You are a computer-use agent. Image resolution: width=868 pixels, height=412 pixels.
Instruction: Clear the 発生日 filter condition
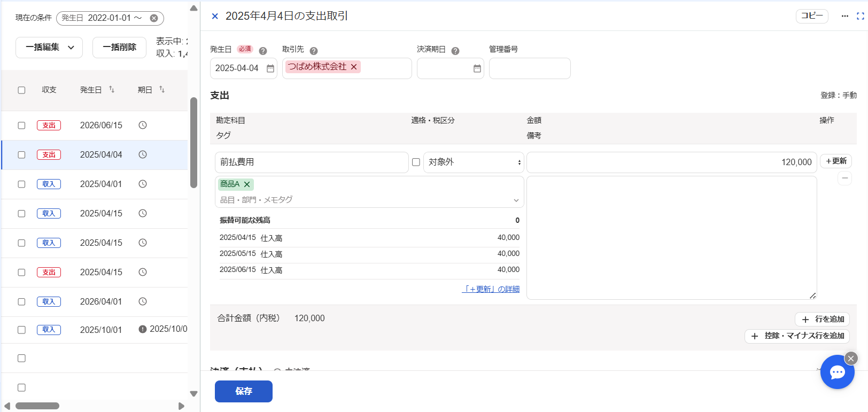tap(154, 18)
